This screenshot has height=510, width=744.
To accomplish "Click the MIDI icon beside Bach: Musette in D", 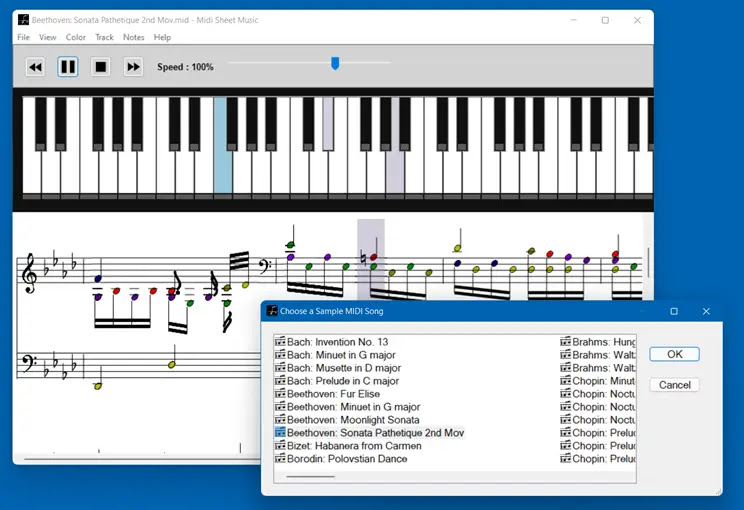I will pyautogui.click(x=280, y=367).
